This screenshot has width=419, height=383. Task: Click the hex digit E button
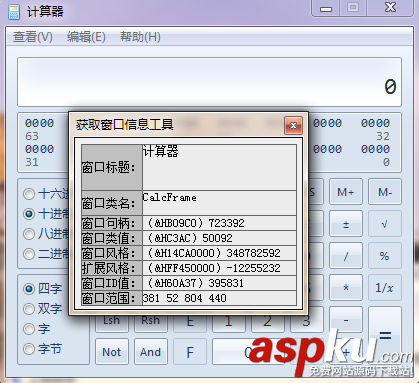[190, 323]
